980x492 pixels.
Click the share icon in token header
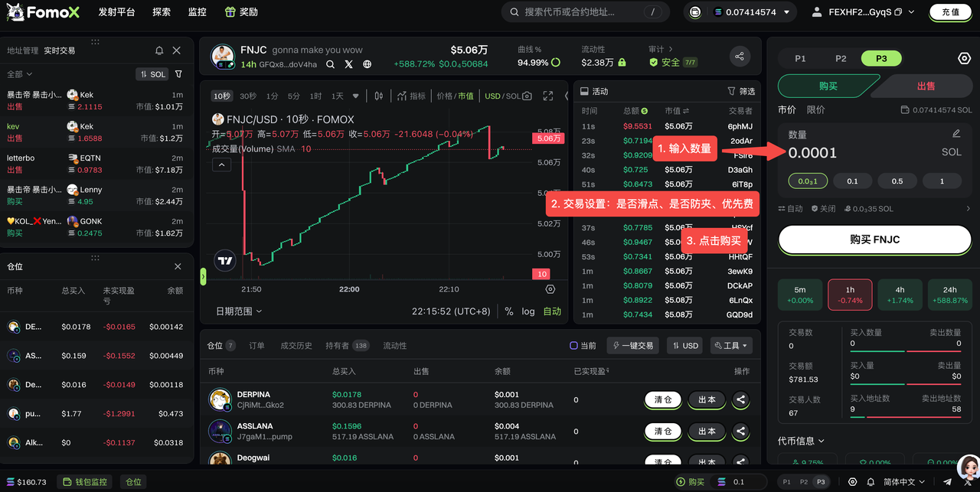pos(739,56)
